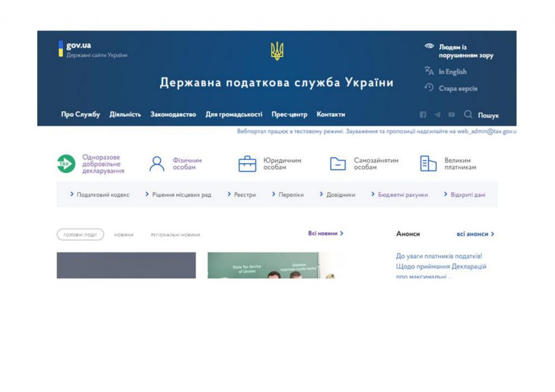Click the history clock icon for old version
555x392 pixels.
pyautogui.click(x=429, y=87)
